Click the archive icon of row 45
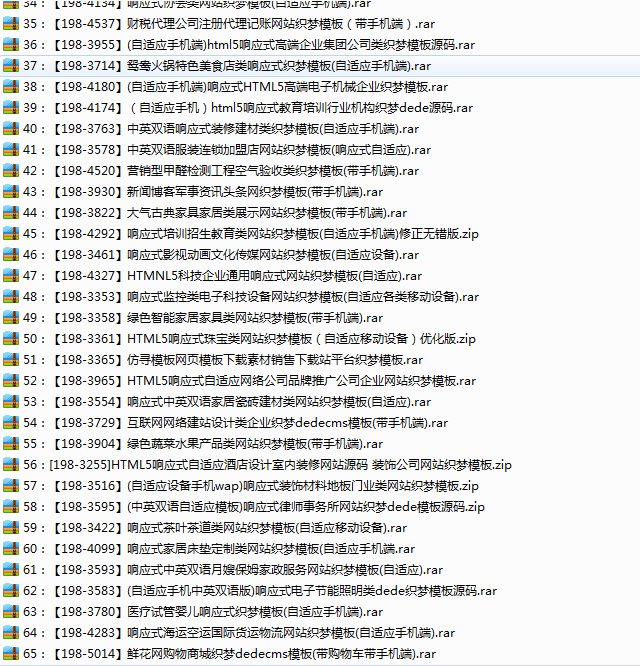This screenshot has width=640, height=666. 11,234
